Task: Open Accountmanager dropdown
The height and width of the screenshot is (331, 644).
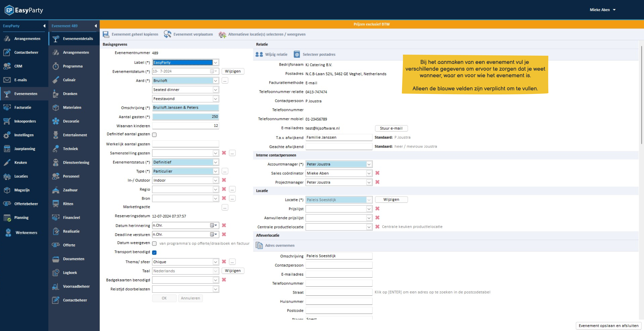Action: 339,164
